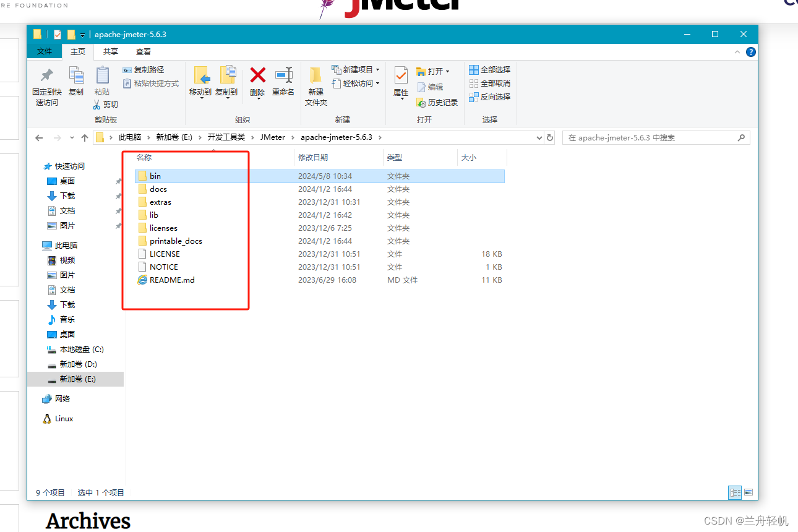The height and width of the screenshot is (532, 798).
Task: Click the Up one level arrow
Action: (x=85, y=138)
